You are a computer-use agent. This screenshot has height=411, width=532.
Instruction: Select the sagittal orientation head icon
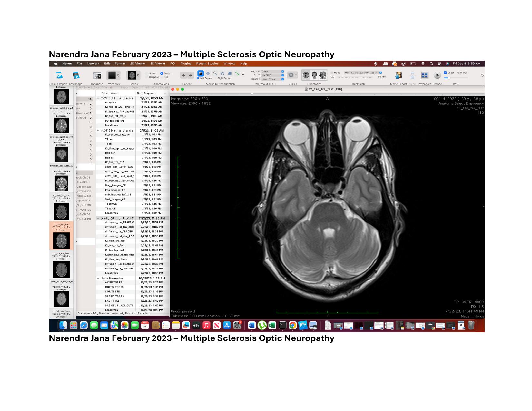point(323,75)
